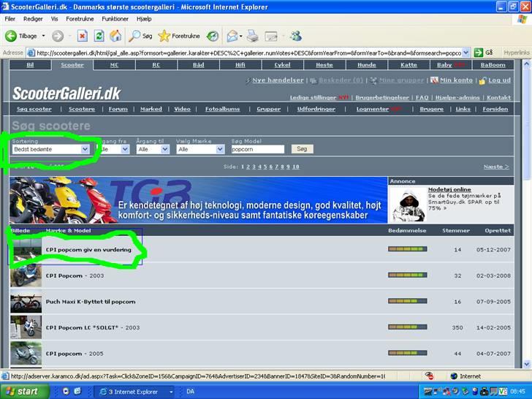Click the Print icon in toolbar

pos(253,36)
